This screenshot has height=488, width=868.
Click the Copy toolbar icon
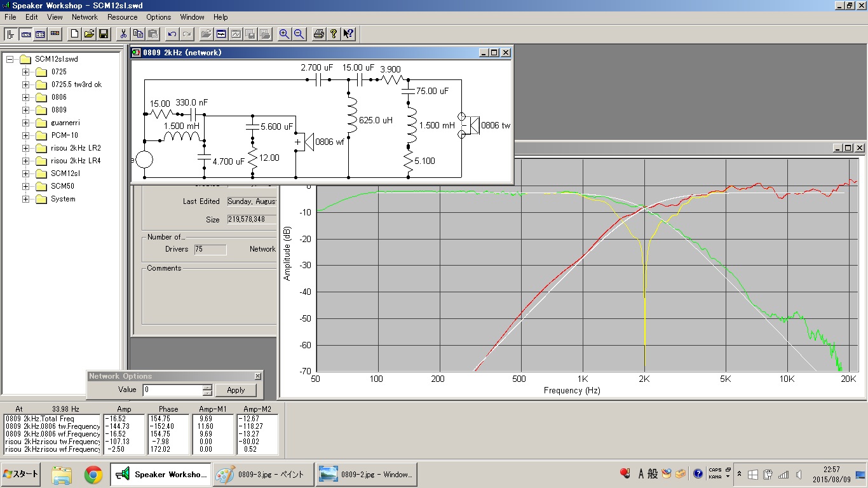coord(139,34)
